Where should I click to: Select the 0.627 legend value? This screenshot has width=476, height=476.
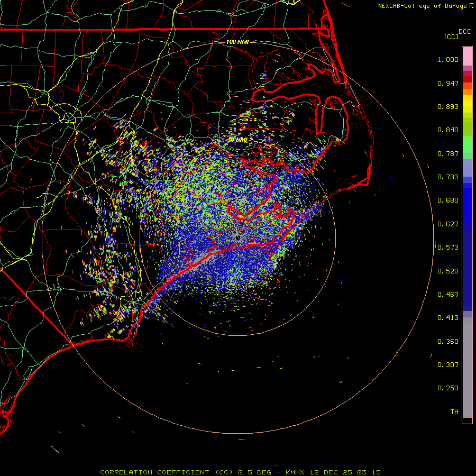coord(448,224)
